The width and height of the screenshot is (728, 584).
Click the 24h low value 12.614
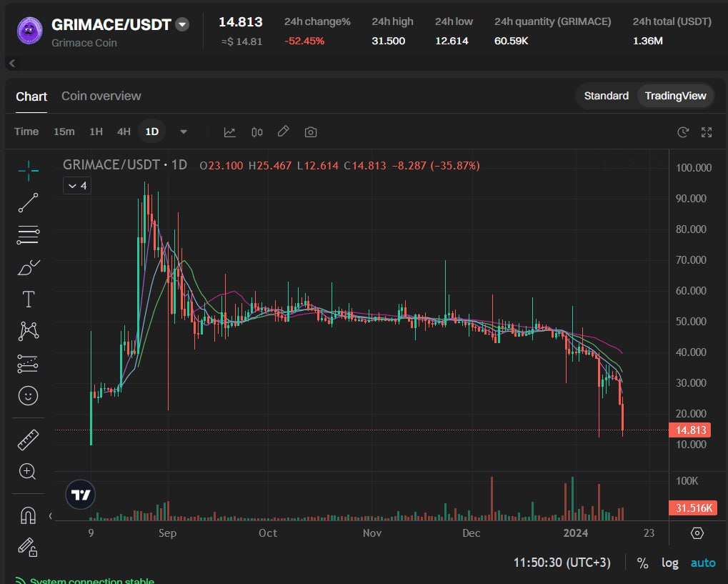click(x=452, y=41)
